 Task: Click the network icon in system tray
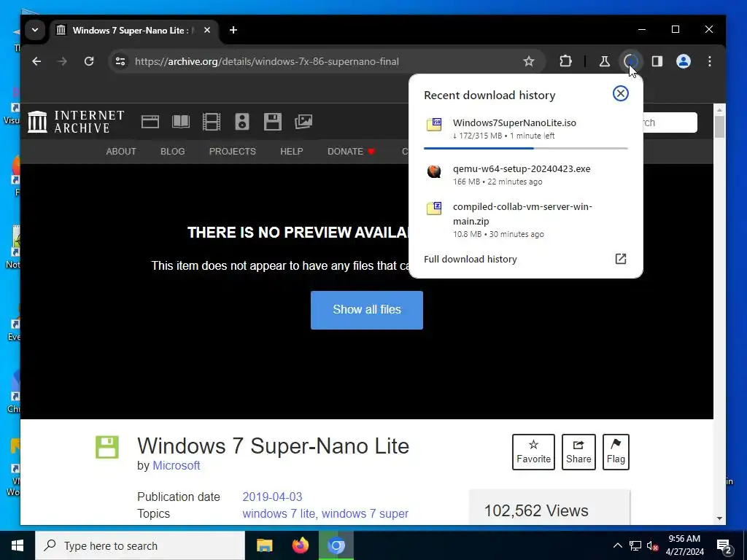[635, 545]
